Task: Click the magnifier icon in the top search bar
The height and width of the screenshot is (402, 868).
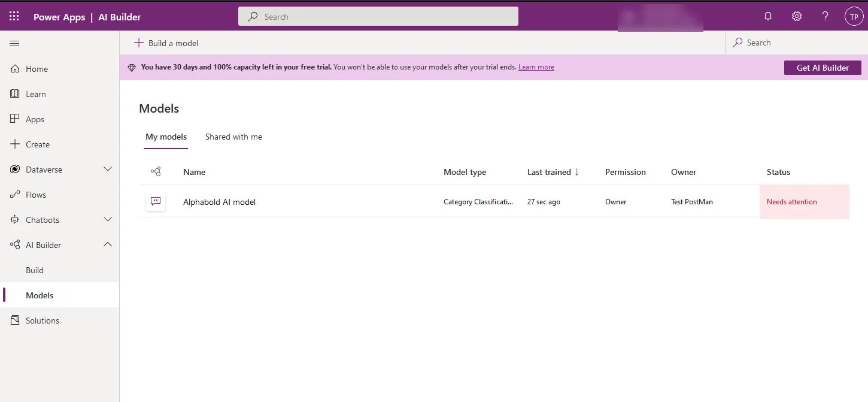Action: (x=254, y=17)
